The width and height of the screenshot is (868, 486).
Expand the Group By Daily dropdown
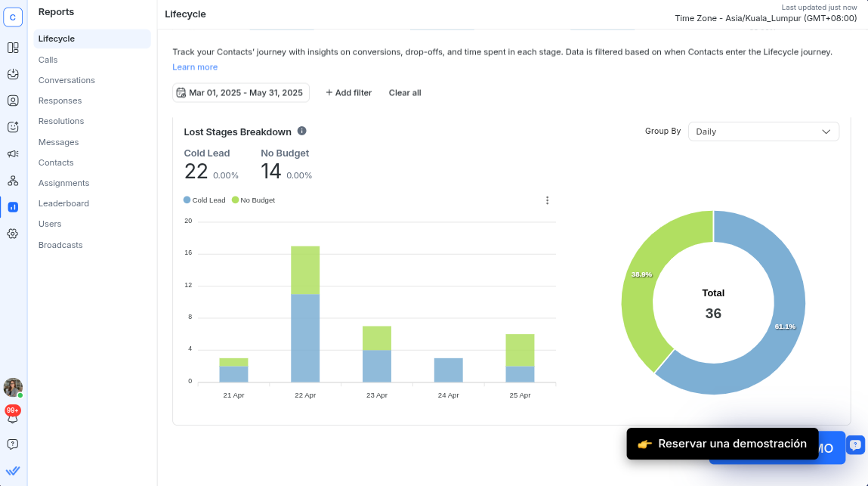(764, 132)
